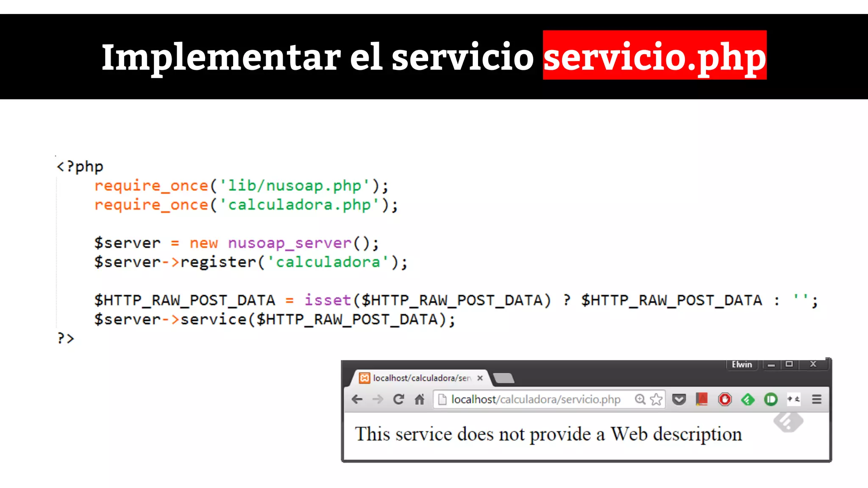
Task: Click the '?>' closing tag
Action: [66, 338]
